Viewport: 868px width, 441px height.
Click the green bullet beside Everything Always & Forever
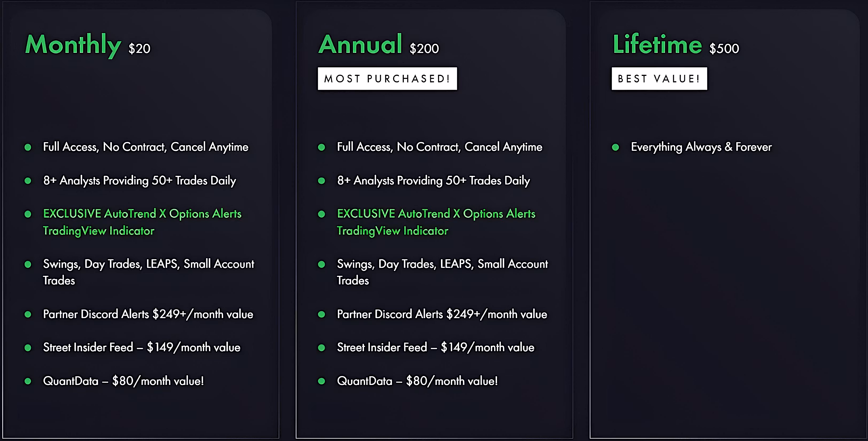(615, 147)
